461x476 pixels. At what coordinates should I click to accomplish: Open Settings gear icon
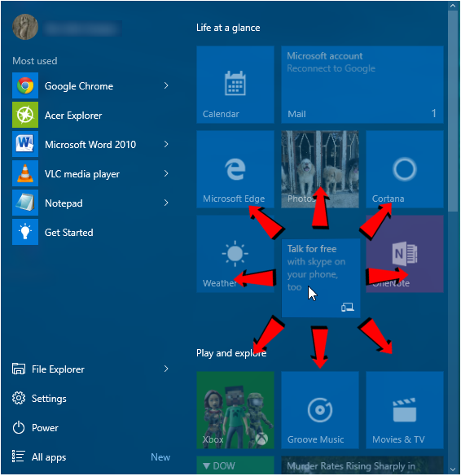tap(19, 398)
